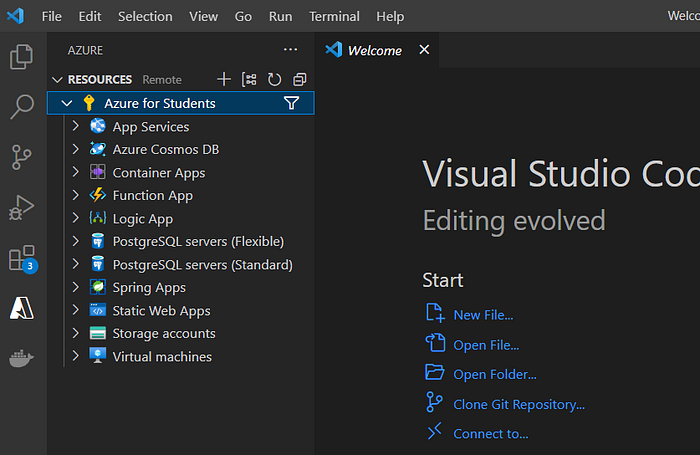This screenshot has height=455, width=700.
Task: Open the Terminal menu
Action: pos(334,16)
